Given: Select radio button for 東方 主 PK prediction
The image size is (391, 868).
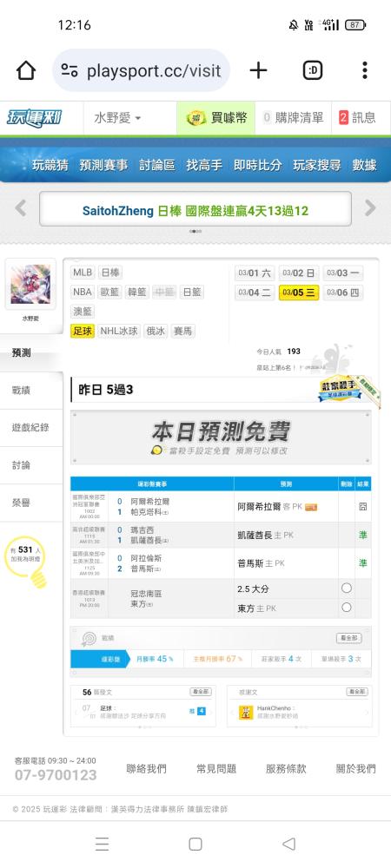Looking at the screenshot, I should 347,608.
